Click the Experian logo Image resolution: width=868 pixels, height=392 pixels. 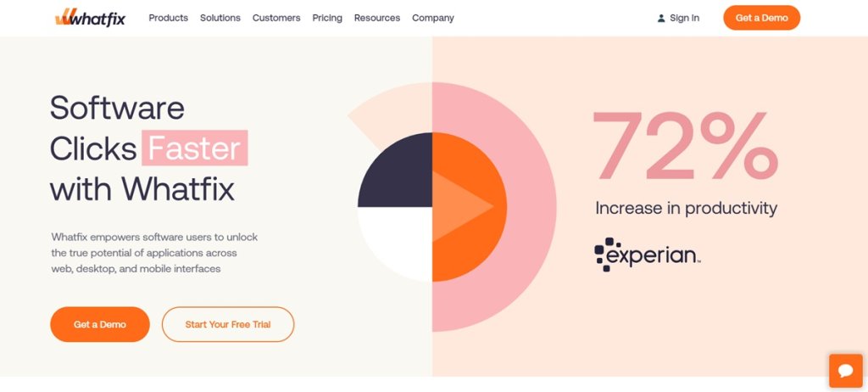[x=648, y=255]
